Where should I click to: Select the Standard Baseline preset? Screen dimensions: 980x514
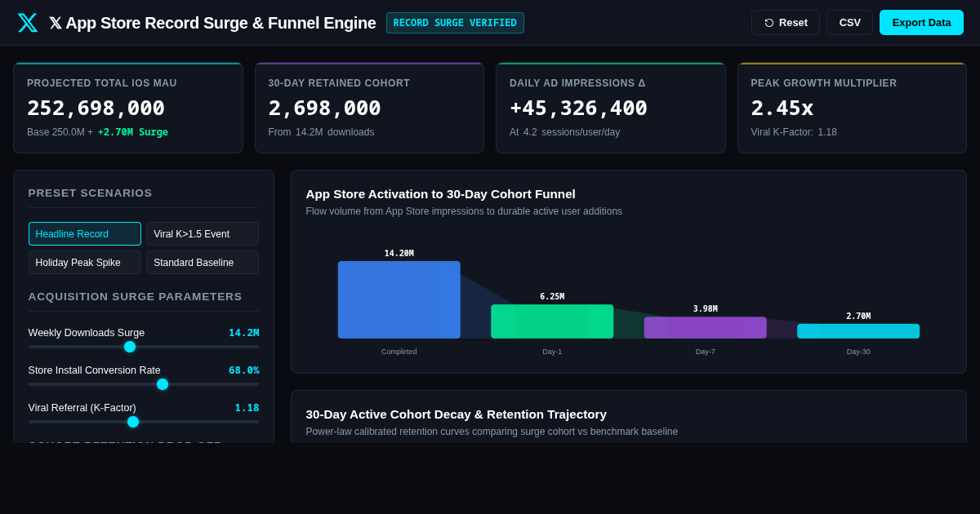203,263
